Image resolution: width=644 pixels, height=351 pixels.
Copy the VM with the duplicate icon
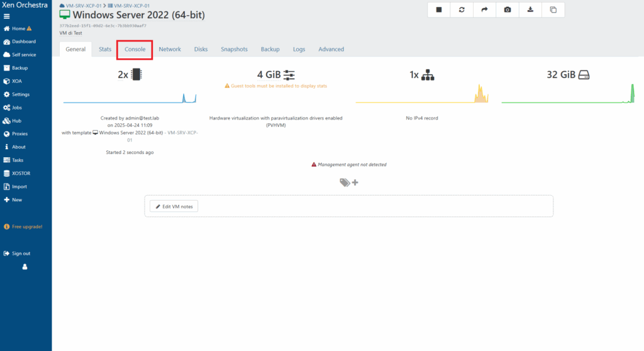point(553,10)
